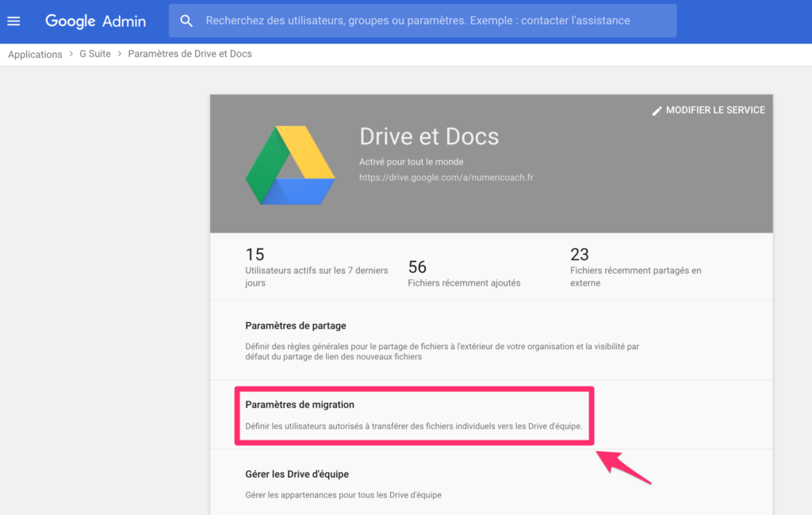Open the hamburger main menu

[13, 21]
